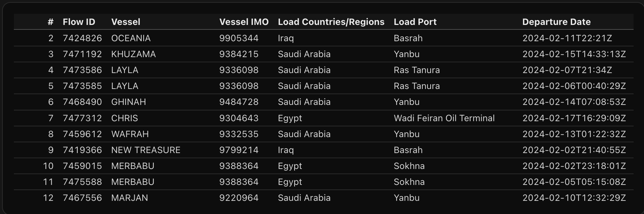Select the CHRIS vessel cell
Image resolution: width=644 pixels, height=214 pixels.
tap(124, 118)
